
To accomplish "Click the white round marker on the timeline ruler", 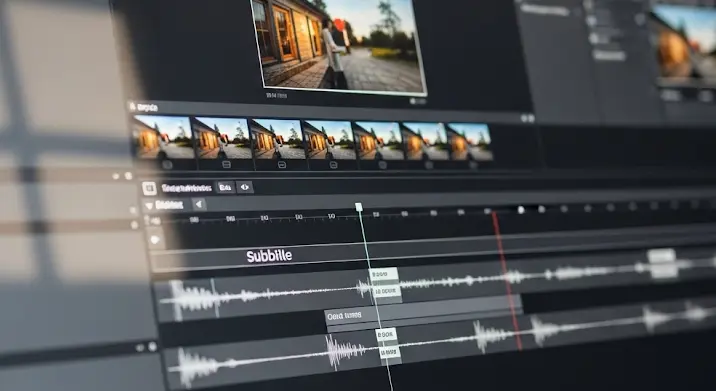I will (521, 210).
